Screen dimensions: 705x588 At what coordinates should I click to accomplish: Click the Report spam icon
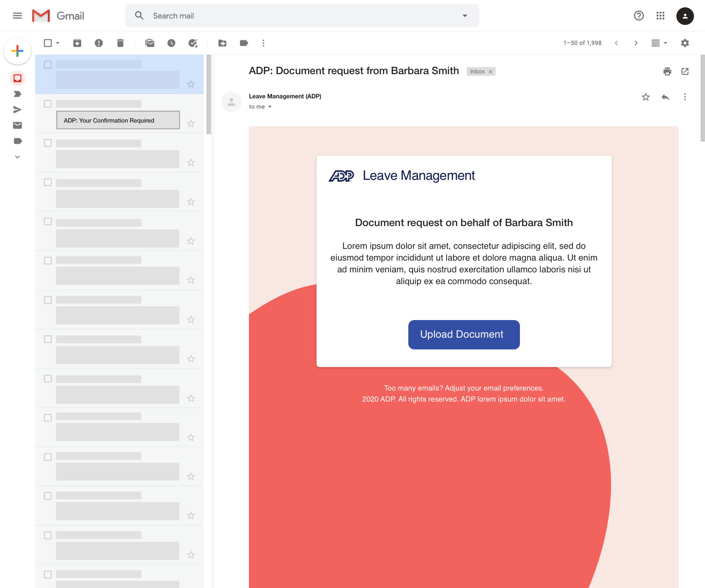pyautogui.click(x=99, y=43)
